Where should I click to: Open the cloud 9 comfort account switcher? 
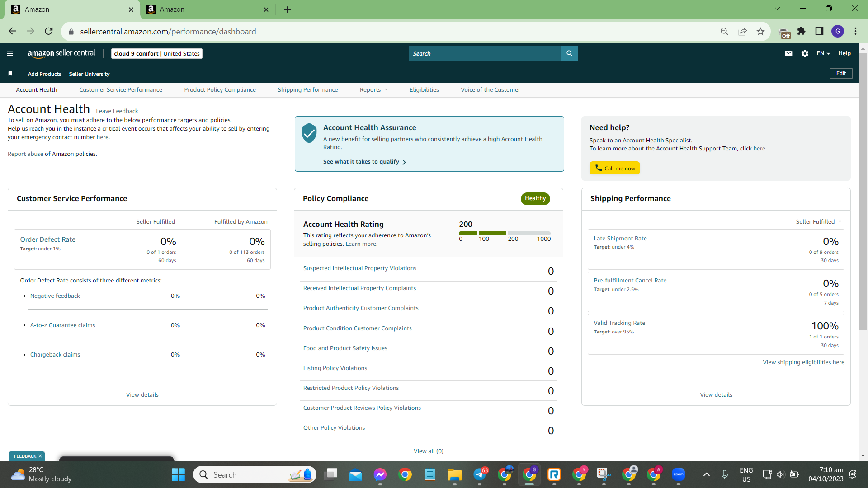coord(157,53)
